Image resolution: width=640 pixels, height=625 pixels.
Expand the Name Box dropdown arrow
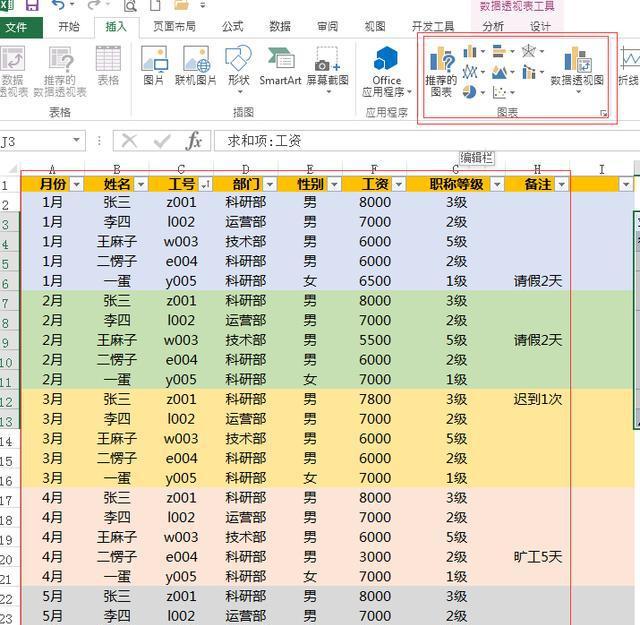click(x=76, y=140)
